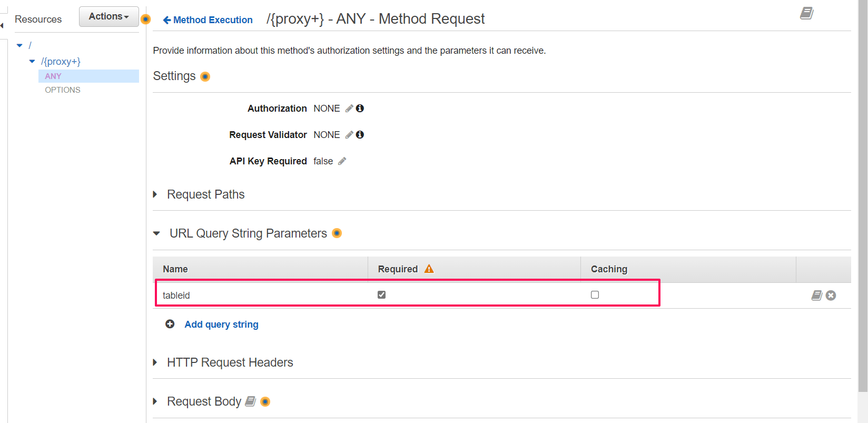Expand the Request Body section
Image resolution: width=868 pixels, height=423 pixels.
click(155, 401)
